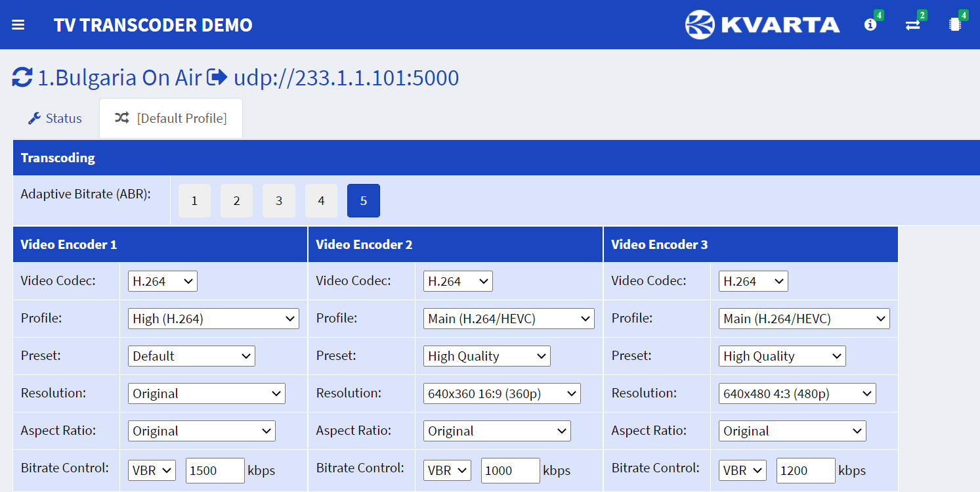Open Profile dropdown for Video Encoder 2
The width and height of the screenshot is (980, 492).
[509, 319]
